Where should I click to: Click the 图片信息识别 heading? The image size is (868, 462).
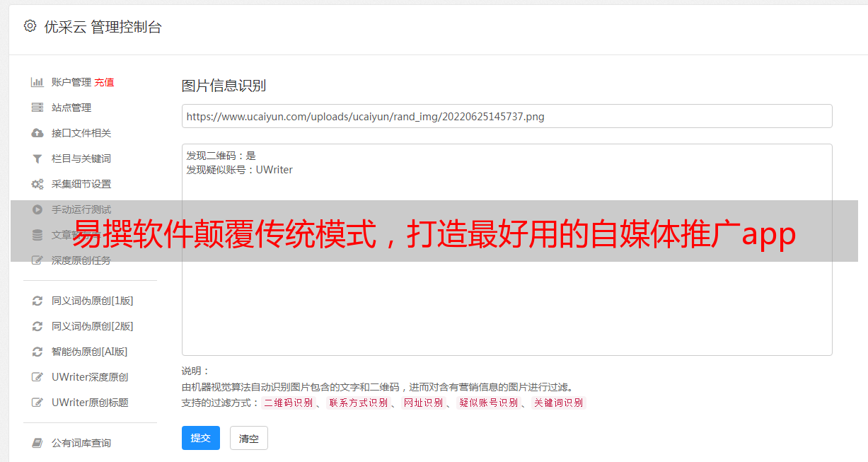tap(224, 86)
